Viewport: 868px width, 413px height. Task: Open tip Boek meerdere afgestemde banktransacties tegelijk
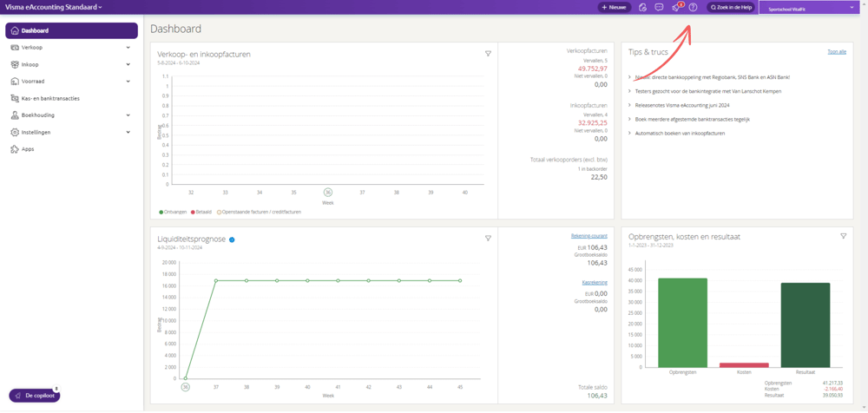(x=692, y=119)
